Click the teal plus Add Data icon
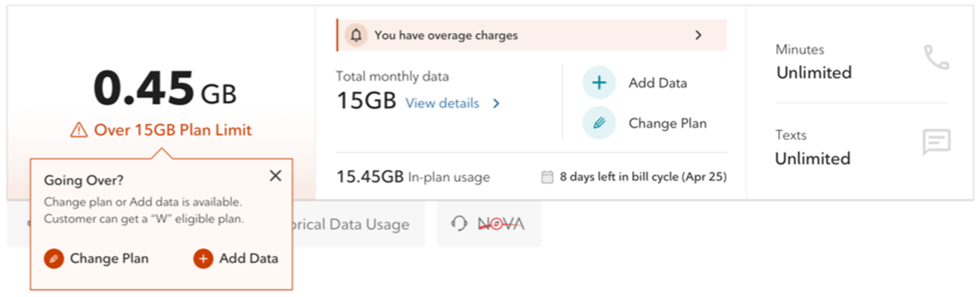980x297 pixels. (599, 83)
